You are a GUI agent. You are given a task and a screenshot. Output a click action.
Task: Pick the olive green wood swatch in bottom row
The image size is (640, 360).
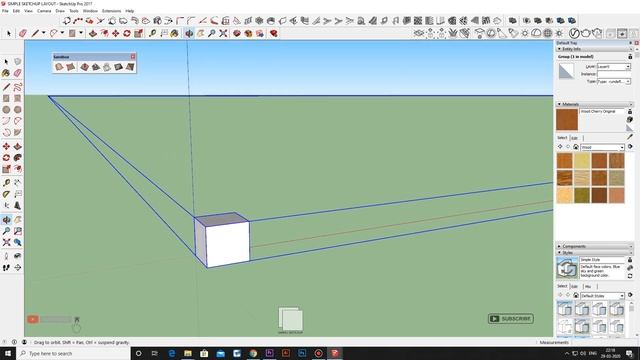[x=582, y=195]
